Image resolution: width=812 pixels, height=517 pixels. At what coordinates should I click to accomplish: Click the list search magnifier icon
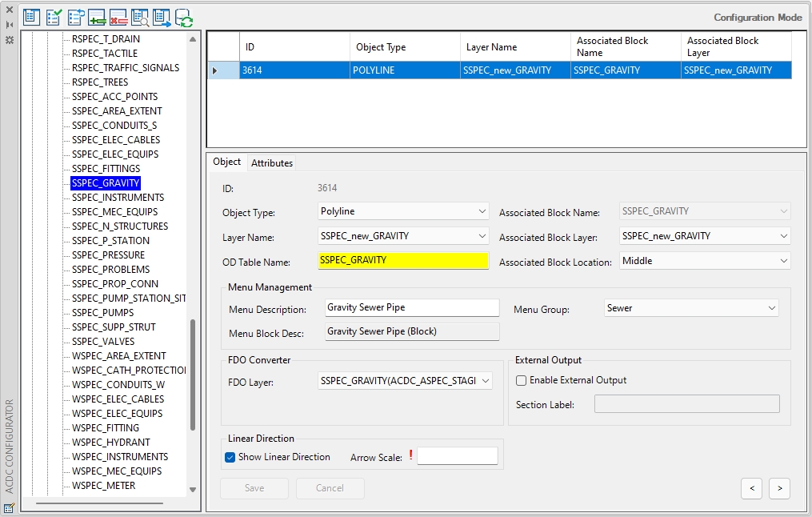[x=140, y=17]
